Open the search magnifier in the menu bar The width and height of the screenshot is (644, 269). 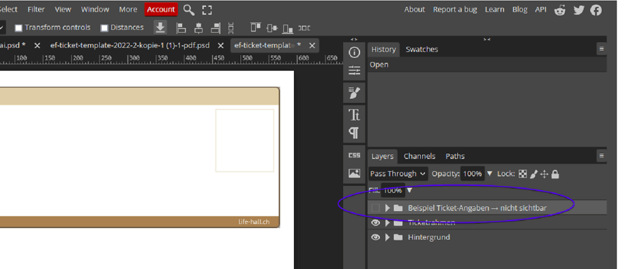click(188, 10)
